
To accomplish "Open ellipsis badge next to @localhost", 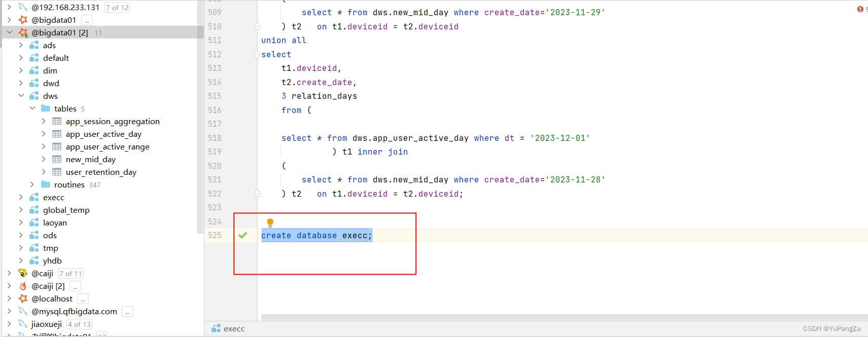I will [x=83, y=299].
